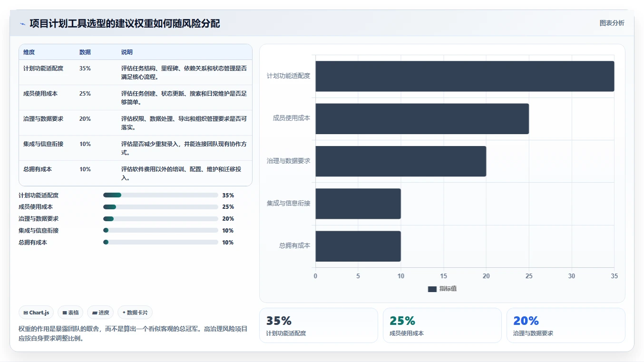Click the 治理与数据要求 cell in the table
This screenshot has width=644, height=362.
(43, 119)
